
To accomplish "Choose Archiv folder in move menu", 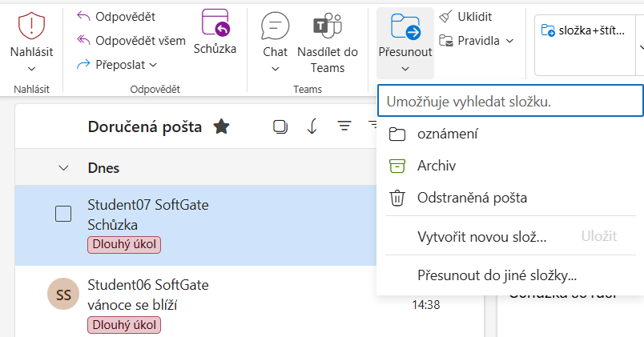I will click(436, 166).
